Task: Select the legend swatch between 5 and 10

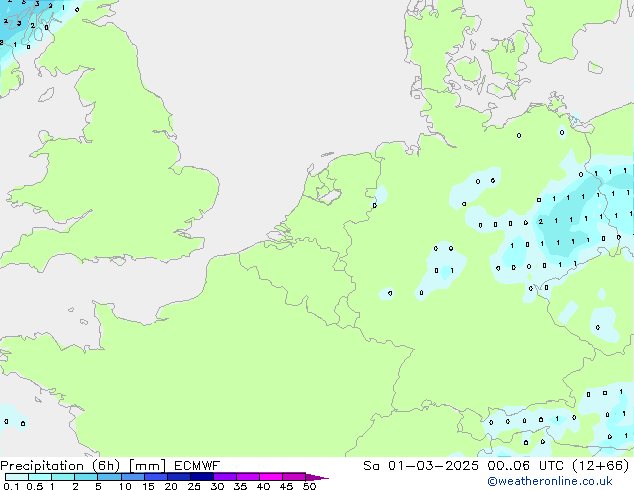Action: pyautogui.click(x=110, y=477)
